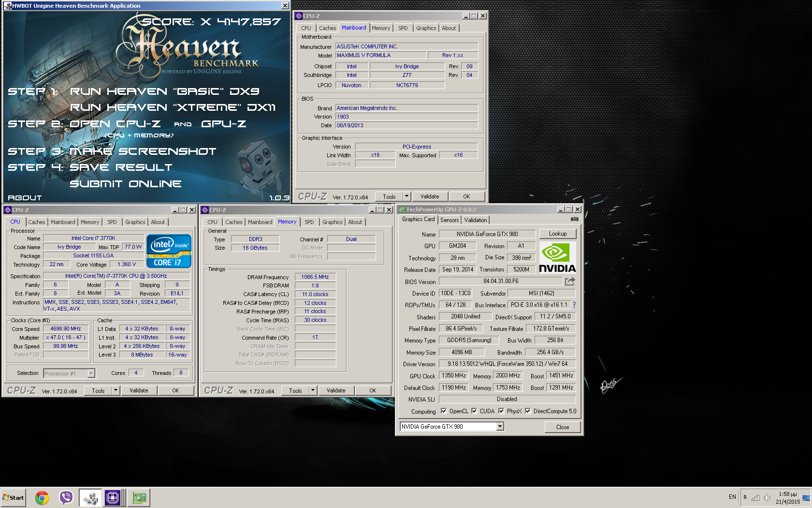Click About in Heaven Benchmark app

25,198
